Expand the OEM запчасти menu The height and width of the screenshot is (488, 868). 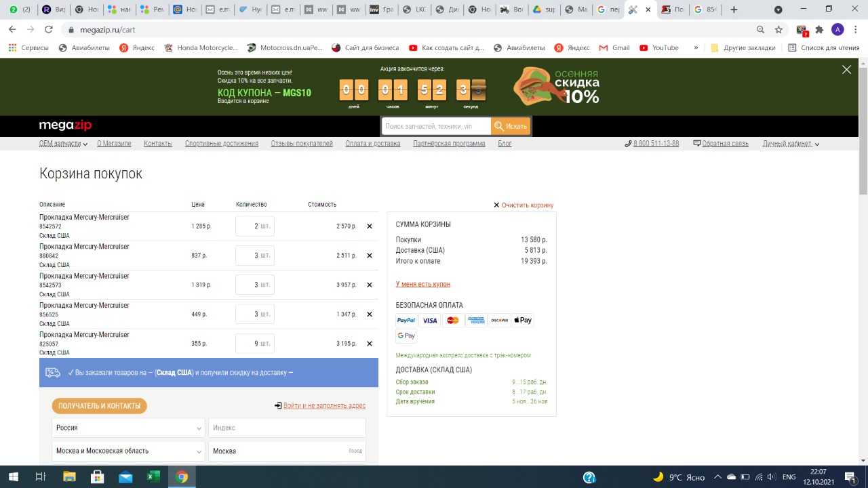[x=63, y=144]
